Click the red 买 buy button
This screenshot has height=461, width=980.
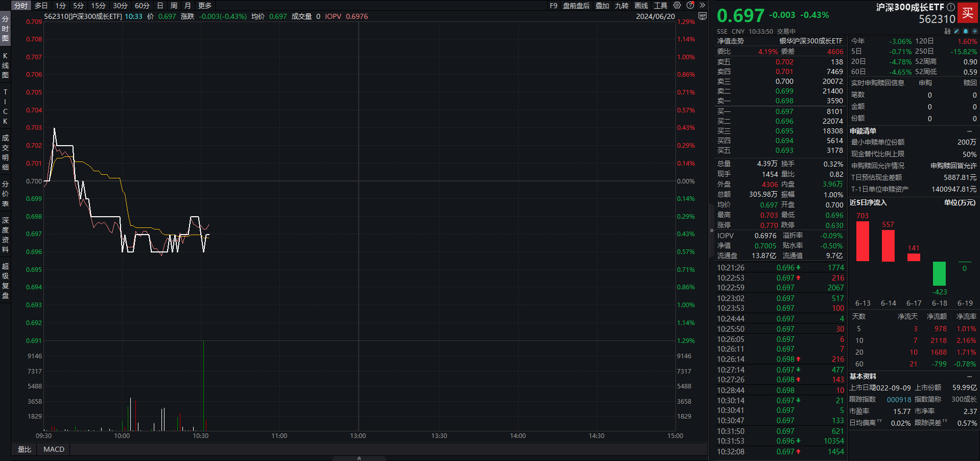click(x=968, y=13)
